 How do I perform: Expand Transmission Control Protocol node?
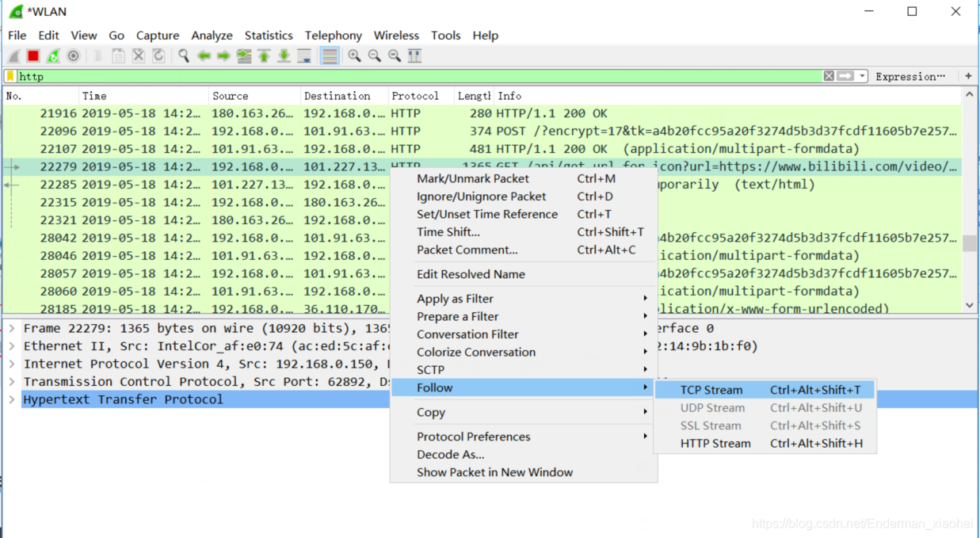12,382
